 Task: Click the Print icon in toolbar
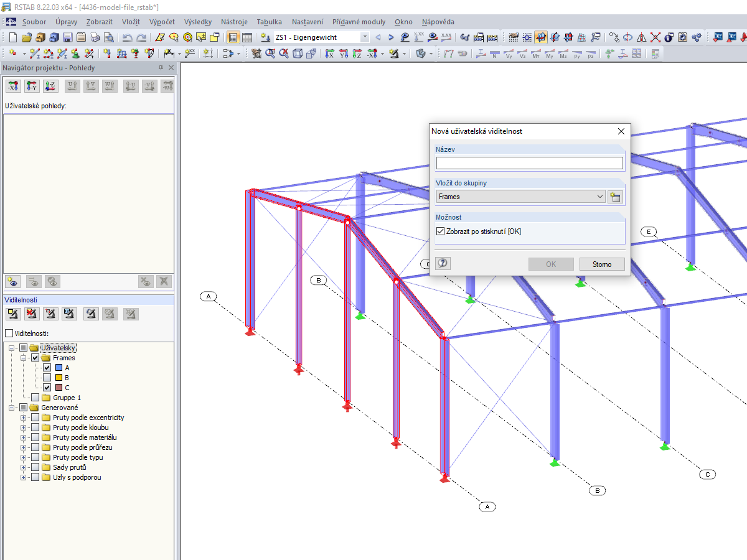coord(95,37)
